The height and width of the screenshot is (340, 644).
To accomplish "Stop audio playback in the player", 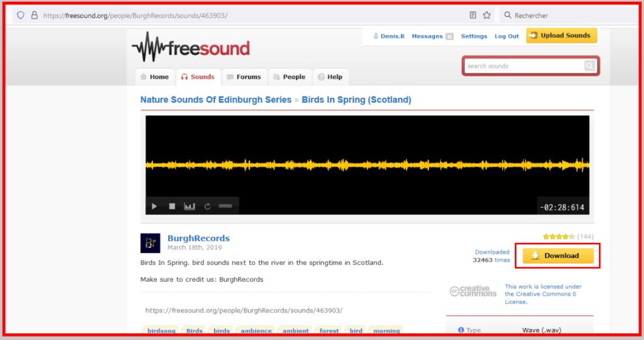I will click(x=172, y=206).
